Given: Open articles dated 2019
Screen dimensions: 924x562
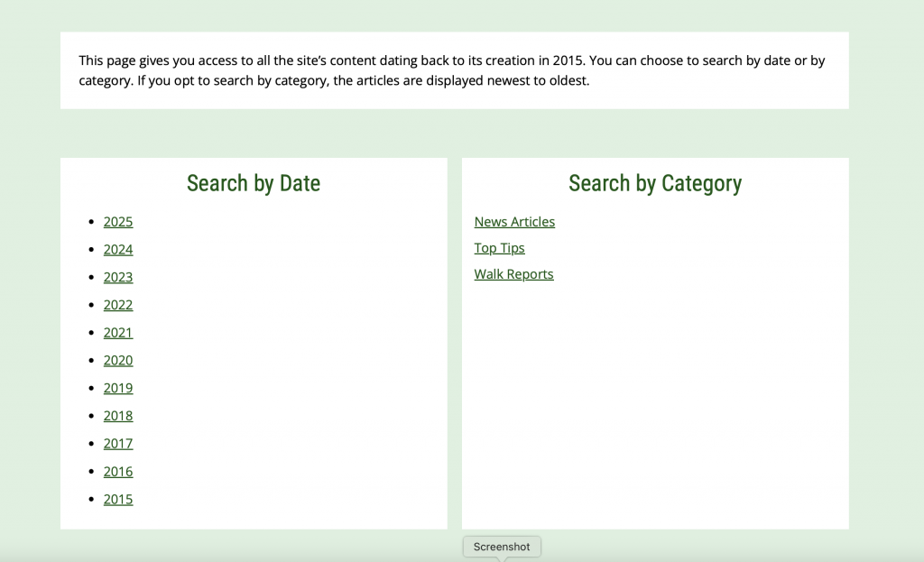Looking at the screenshot, I should (118, 389).
